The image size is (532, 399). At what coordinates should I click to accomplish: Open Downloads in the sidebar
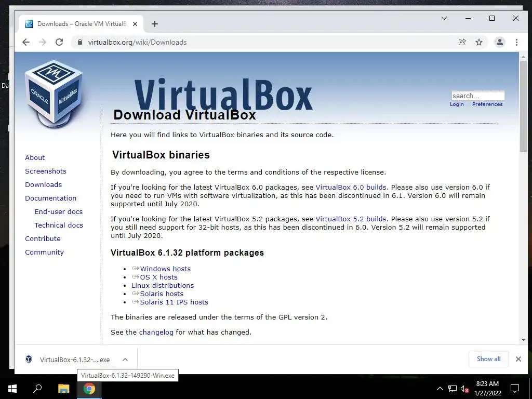[44, 184]
